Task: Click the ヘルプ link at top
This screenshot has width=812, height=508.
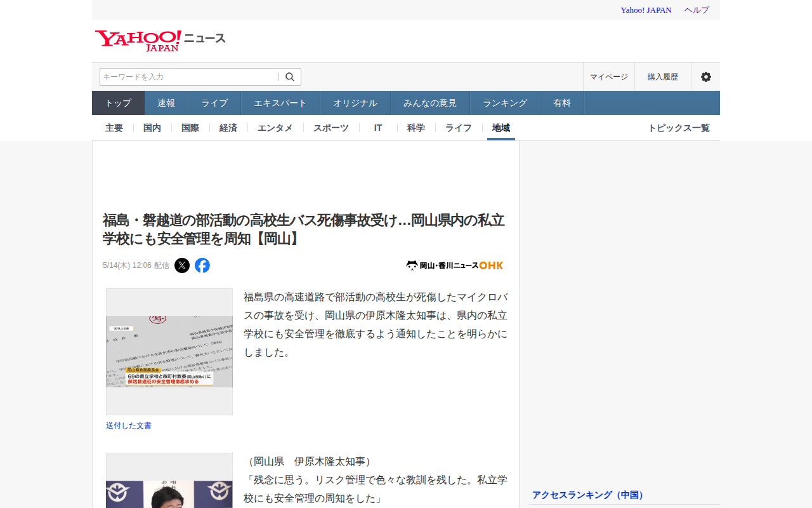Action: [x=697, y=10]
